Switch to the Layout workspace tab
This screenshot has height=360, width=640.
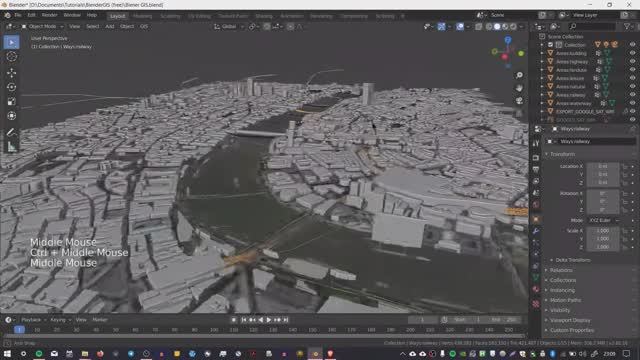tap(118, 16)
